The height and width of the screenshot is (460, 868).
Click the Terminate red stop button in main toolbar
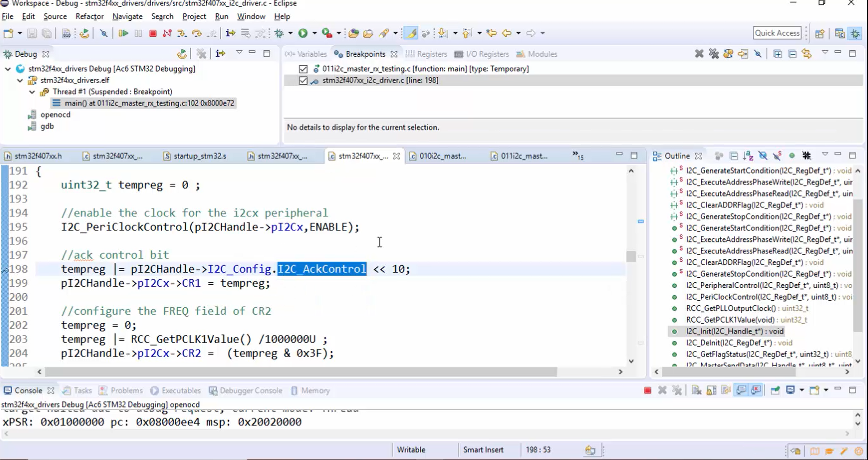point(153,33)
